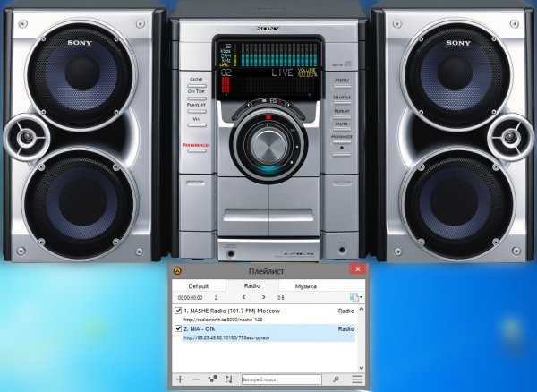The image size is (537, 392).
Task: Click the magnifier search icon
Action: click(336, 379)
